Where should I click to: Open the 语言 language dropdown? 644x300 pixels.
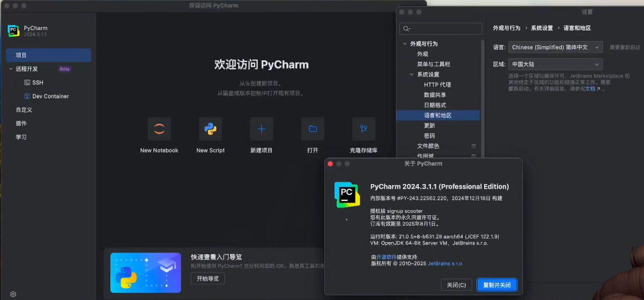point(555,47)
